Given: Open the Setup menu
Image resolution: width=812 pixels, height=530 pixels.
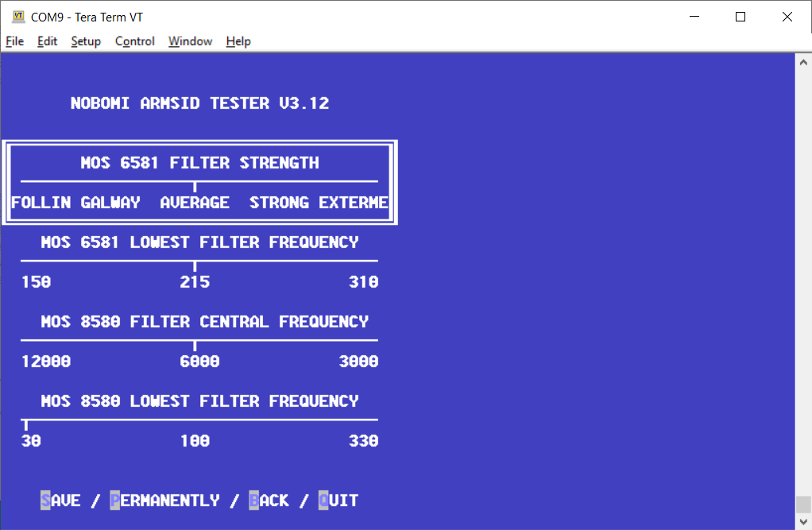Looking at the screenshot, I should click(86, 41).
